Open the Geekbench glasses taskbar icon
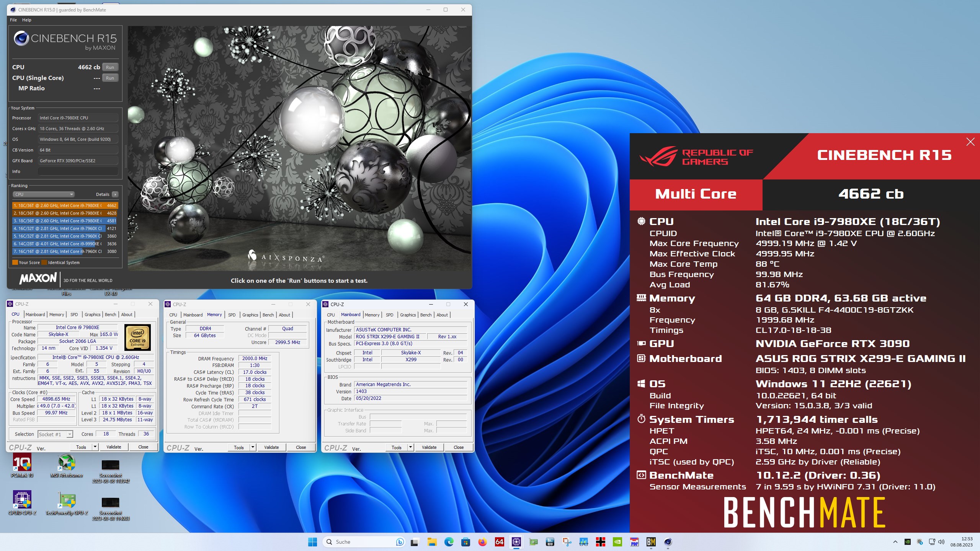The width and height of the screenshot is (980, 551). tap(583, 542)
